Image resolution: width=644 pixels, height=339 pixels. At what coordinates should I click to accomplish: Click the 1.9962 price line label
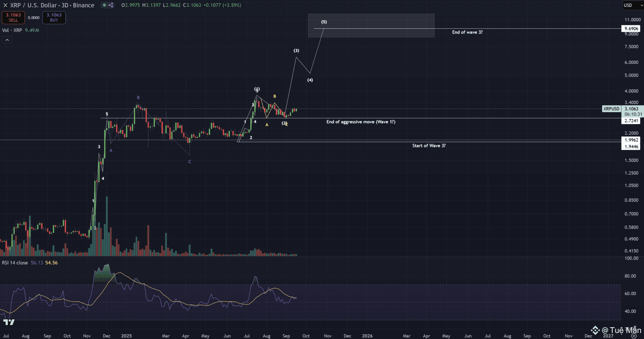coord(631,140)
